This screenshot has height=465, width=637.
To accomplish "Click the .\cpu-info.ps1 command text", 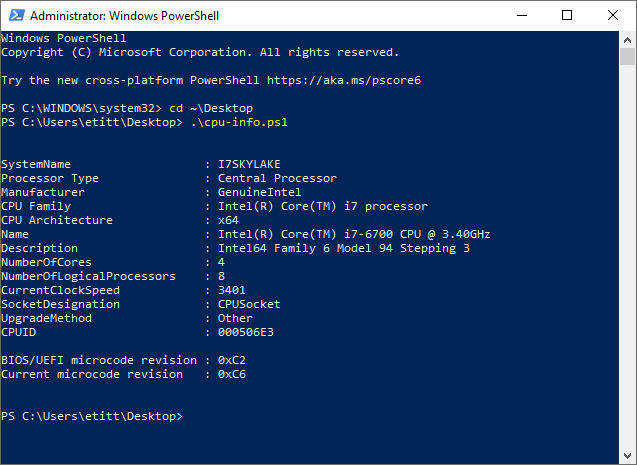I will (239, 122).
